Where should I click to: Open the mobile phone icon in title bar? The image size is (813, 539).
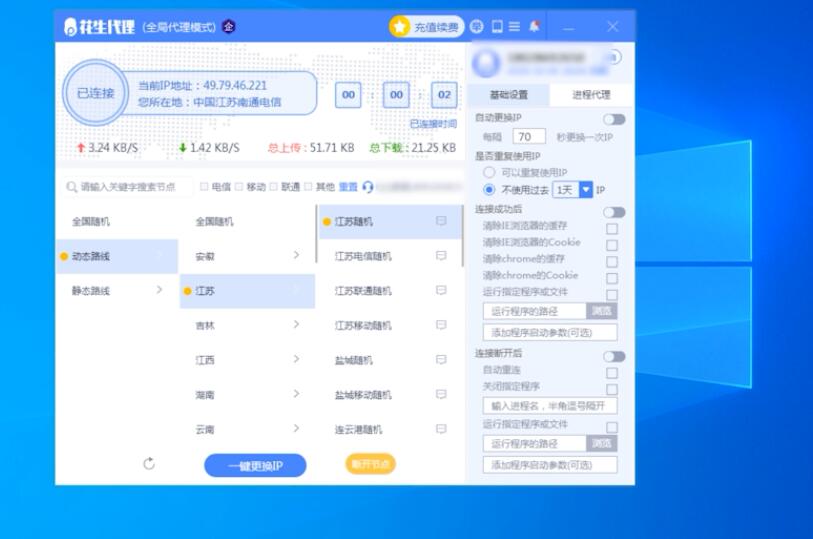click(x=497, y=26)
